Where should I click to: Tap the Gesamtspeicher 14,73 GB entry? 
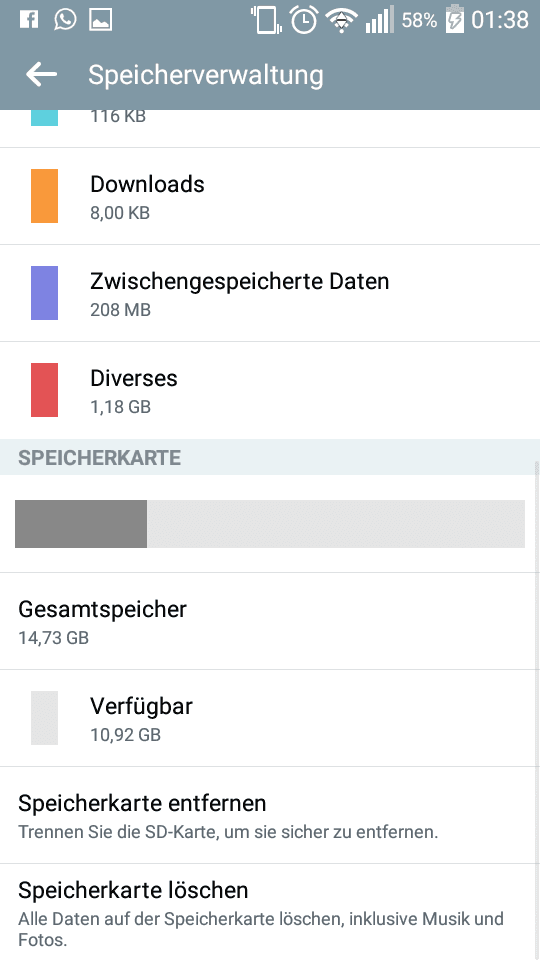point(270,621)
